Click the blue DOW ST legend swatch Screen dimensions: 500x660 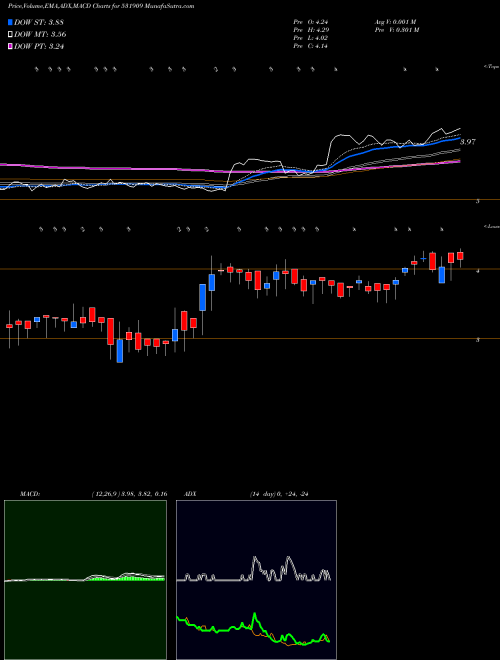(10, 23)
